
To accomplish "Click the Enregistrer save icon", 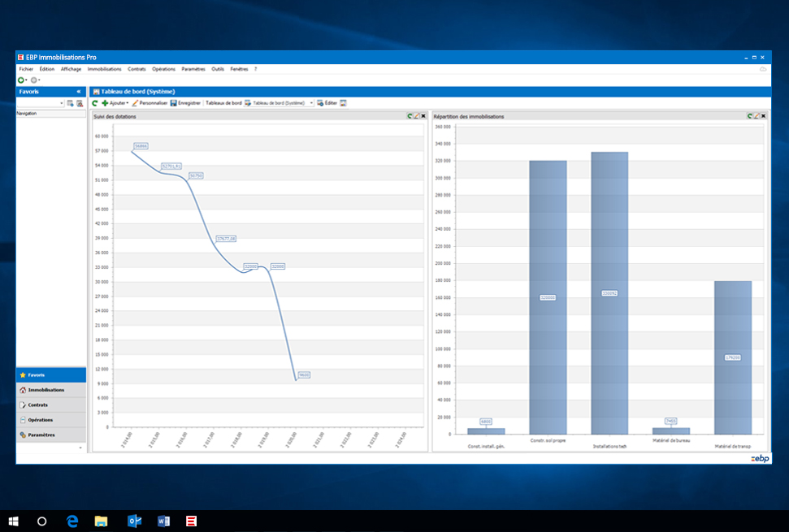I will click(174, 103).
